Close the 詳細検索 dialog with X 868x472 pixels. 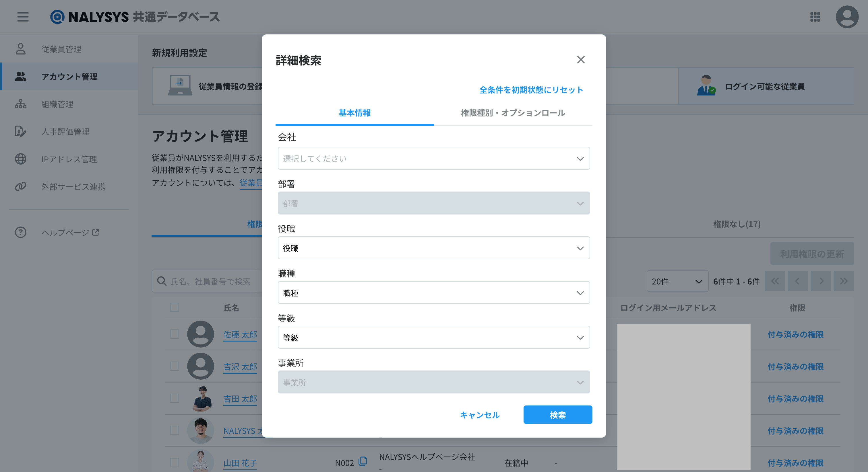pyautogui.click(x=581, y=60)
